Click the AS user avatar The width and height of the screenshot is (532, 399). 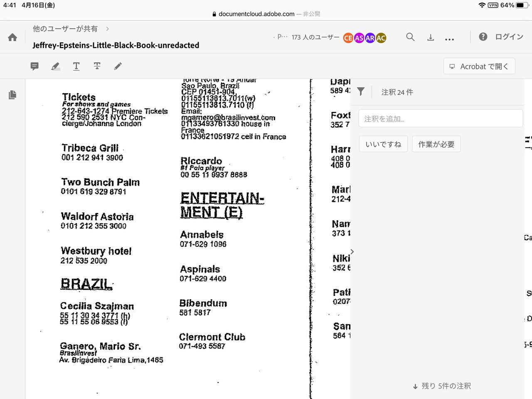click(359, 38)
